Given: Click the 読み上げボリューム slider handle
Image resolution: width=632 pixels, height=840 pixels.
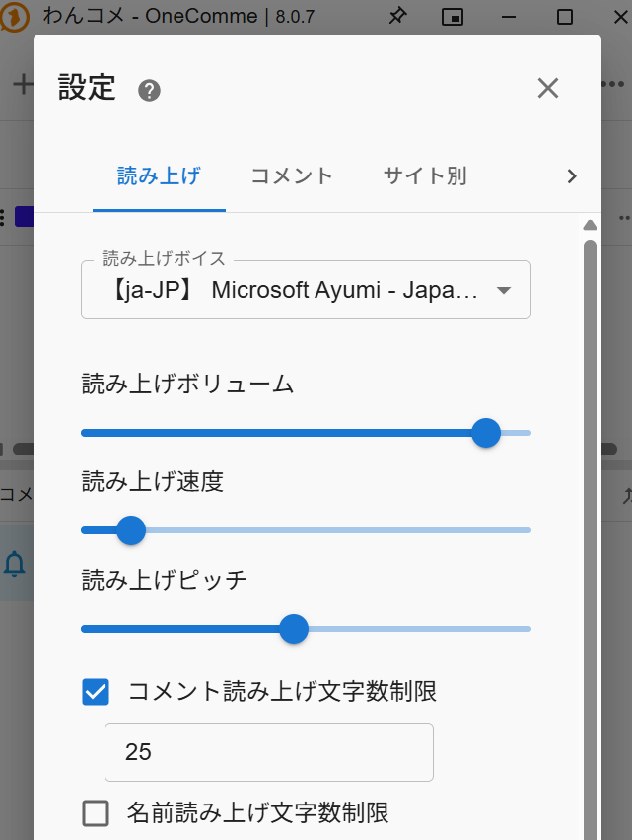Looking at the screenshot, I should click(485, 433).
